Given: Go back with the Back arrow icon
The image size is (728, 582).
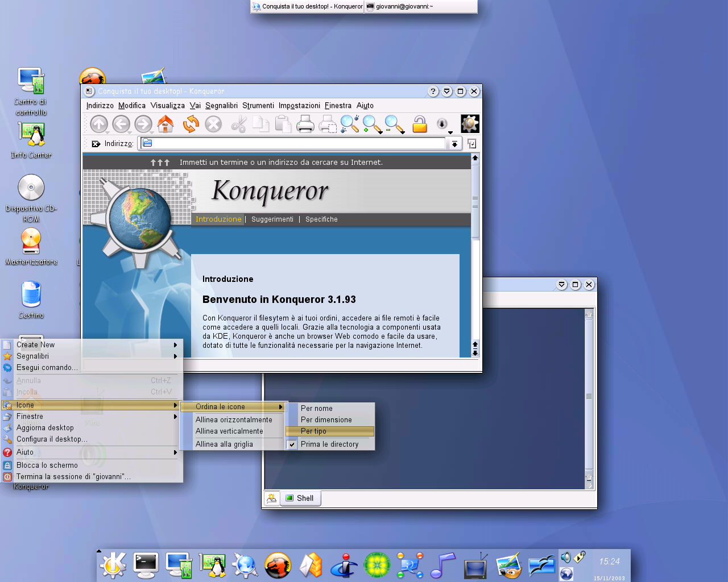Looking at the screenshot, I should [x=121, y=124].
